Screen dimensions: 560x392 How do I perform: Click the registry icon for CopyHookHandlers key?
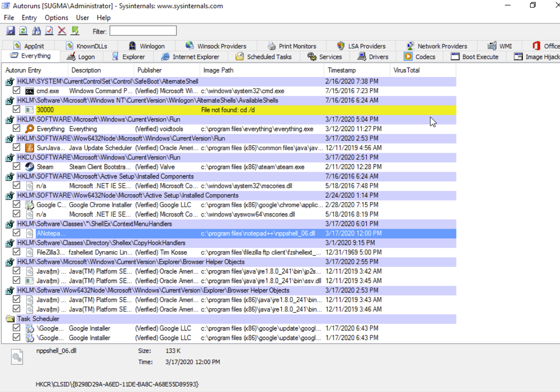click(x=10, y=243)
